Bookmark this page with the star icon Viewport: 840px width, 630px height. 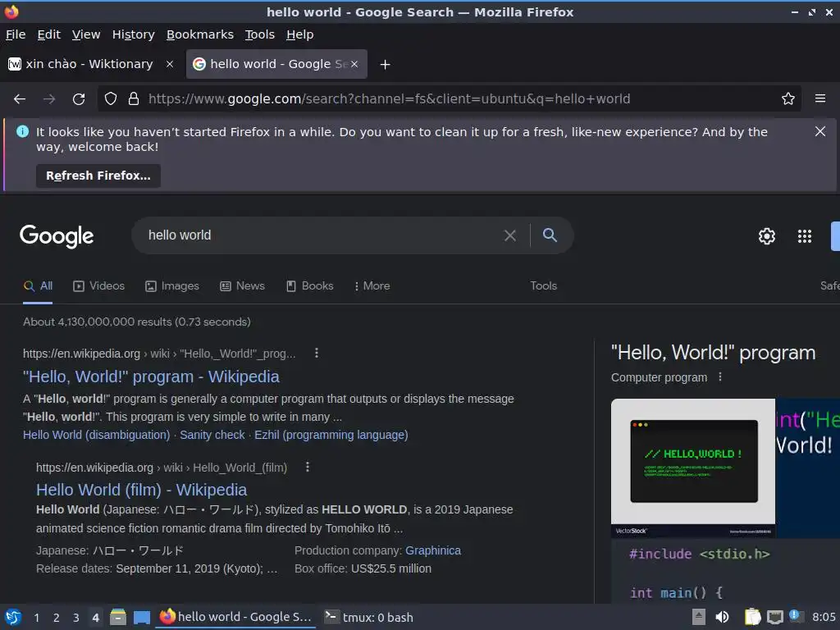[x=787, y=98]
